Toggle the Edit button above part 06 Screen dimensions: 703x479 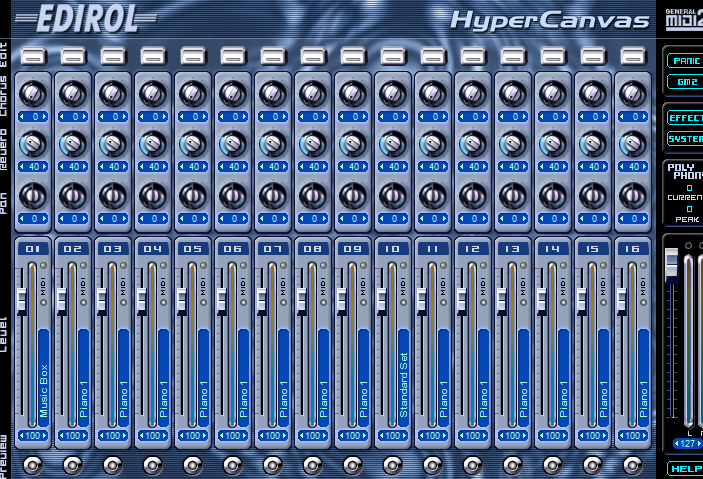coord(233,57)
